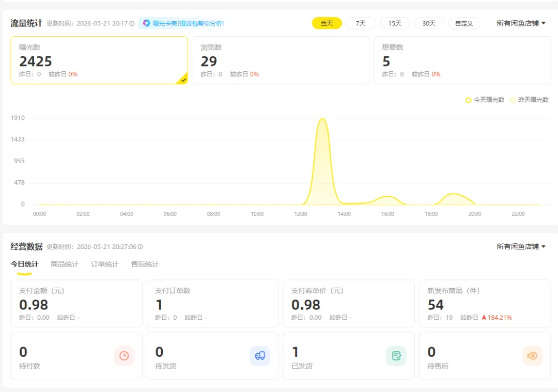Click the 待发货 truck icon
Screen dimensions: 558x392
click(260, 355)
